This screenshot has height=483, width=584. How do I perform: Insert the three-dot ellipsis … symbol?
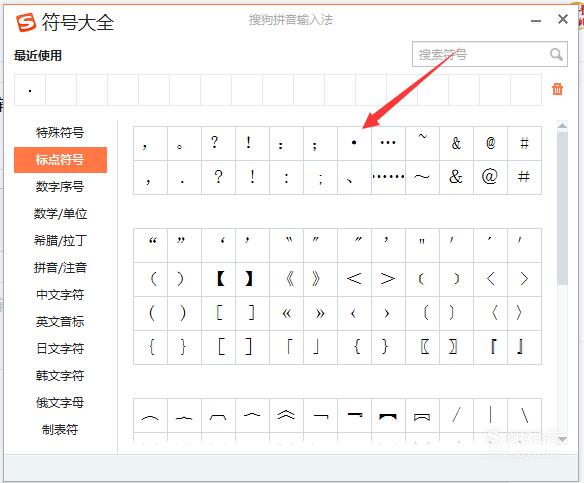coord(388,143)
